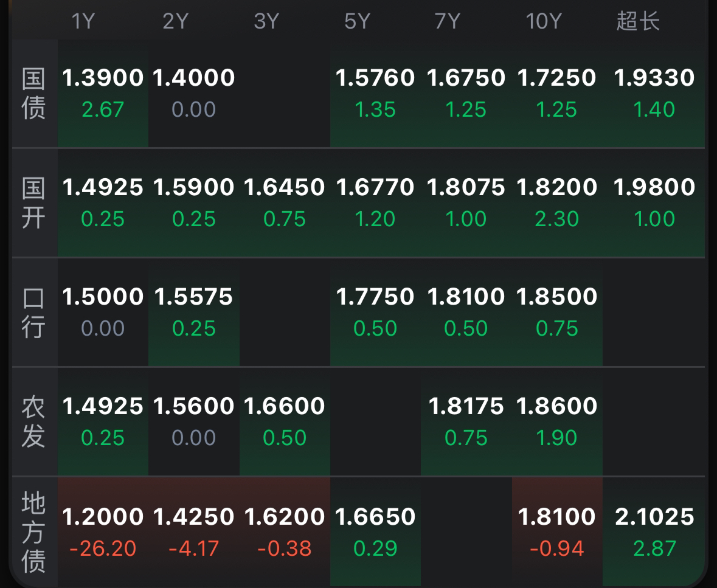
Task: Click the 国开 7Y yield 1.8075
Action: pyautogui.click(x=466, y=187)
